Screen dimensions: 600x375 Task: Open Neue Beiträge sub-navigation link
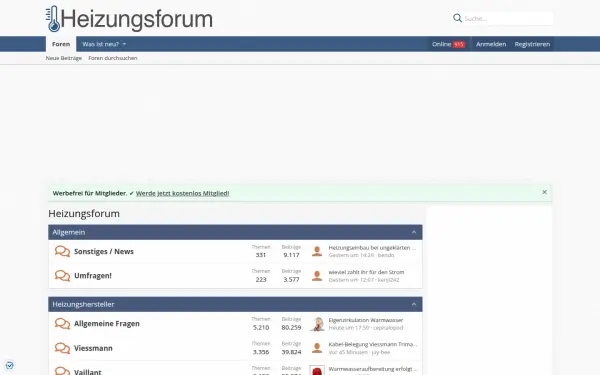click(x=64, y=58)
